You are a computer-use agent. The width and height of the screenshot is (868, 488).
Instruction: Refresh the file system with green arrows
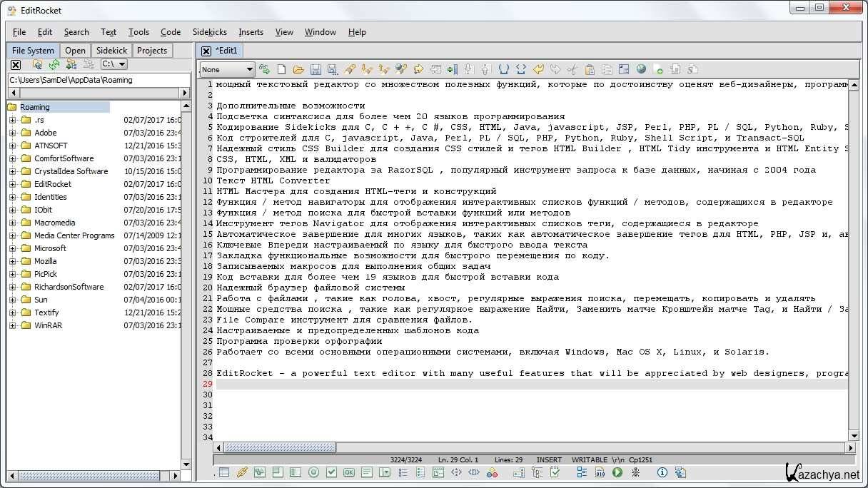pyautogui.click(x=54, y=65)
